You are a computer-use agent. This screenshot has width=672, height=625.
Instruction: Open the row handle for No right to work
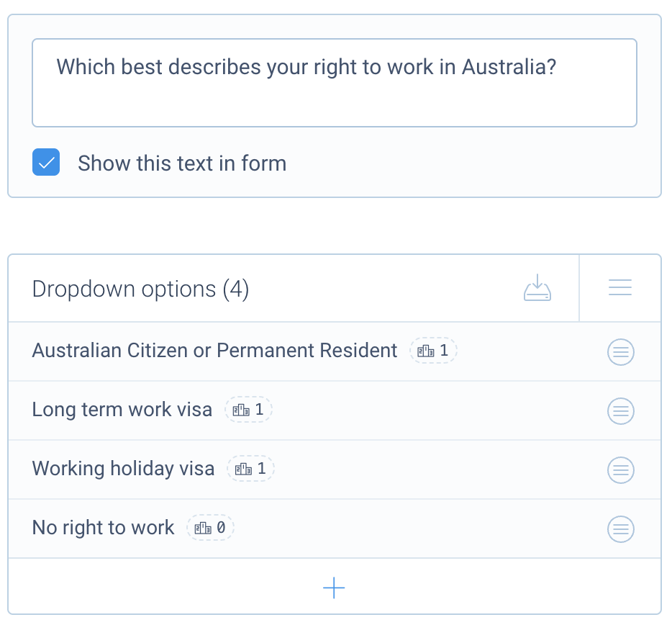pyautogui.click(x=620, y=529)
